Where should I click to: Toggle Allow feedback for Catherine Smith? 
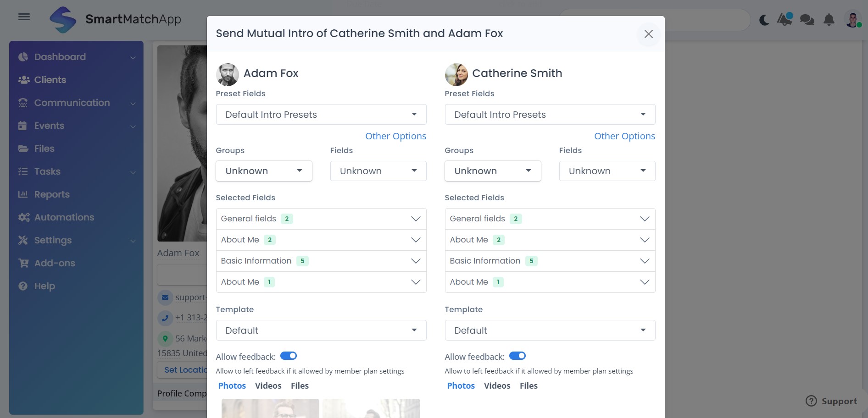[x=517, y=356]
